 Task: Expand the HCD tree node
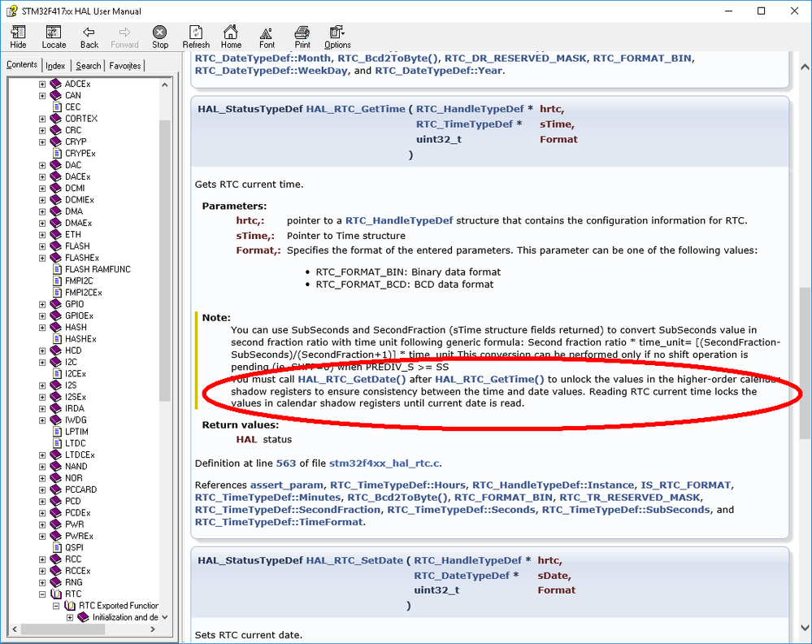point(42,350)
